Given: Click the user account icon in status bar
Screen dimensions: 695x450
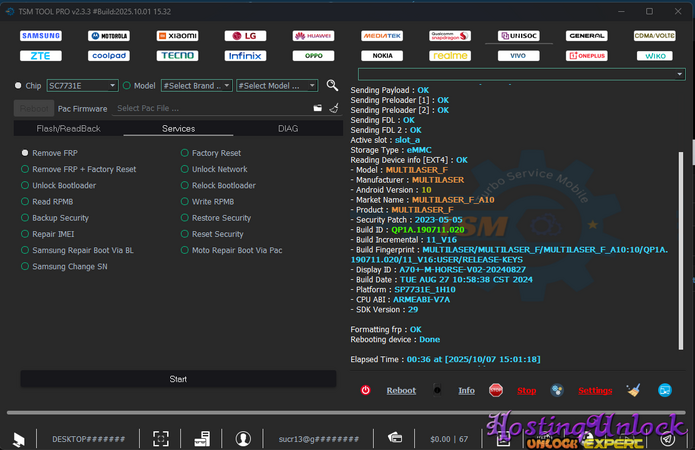Looking at the screenshot, I should [243, 438].
